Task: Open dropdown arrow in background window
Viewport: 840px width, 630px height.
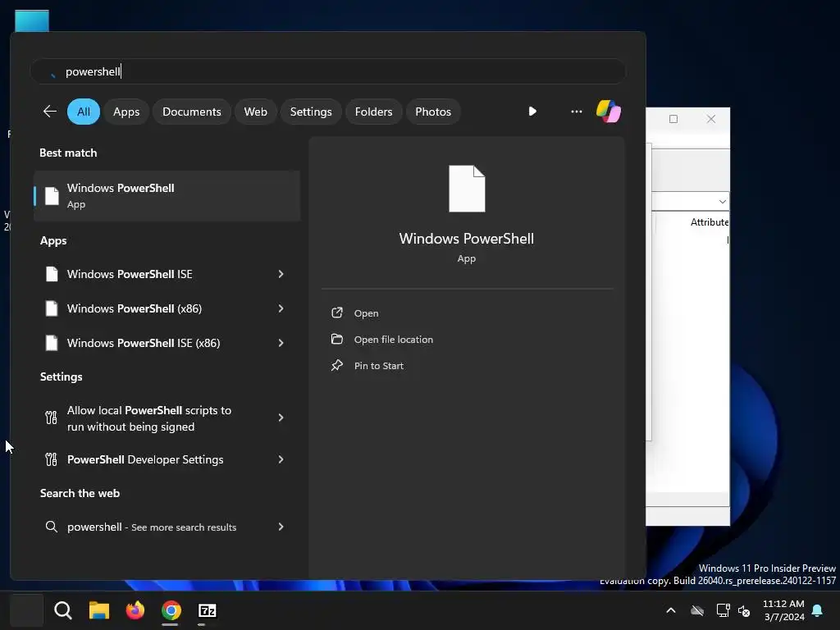Action: (722, 202)
